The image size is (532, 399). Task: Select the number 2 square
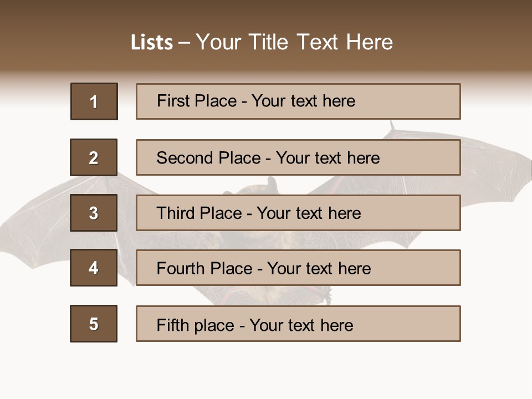[x=94, y=157]
